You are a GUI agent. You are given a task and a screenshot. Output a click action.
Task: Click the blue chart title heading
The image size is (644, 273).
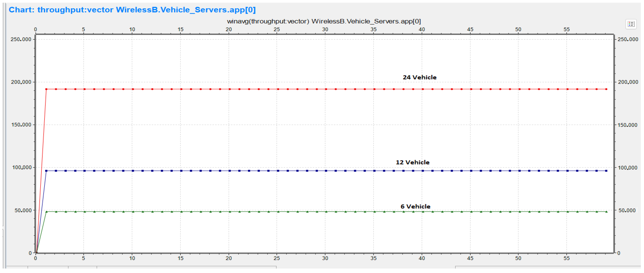[132, 10]
